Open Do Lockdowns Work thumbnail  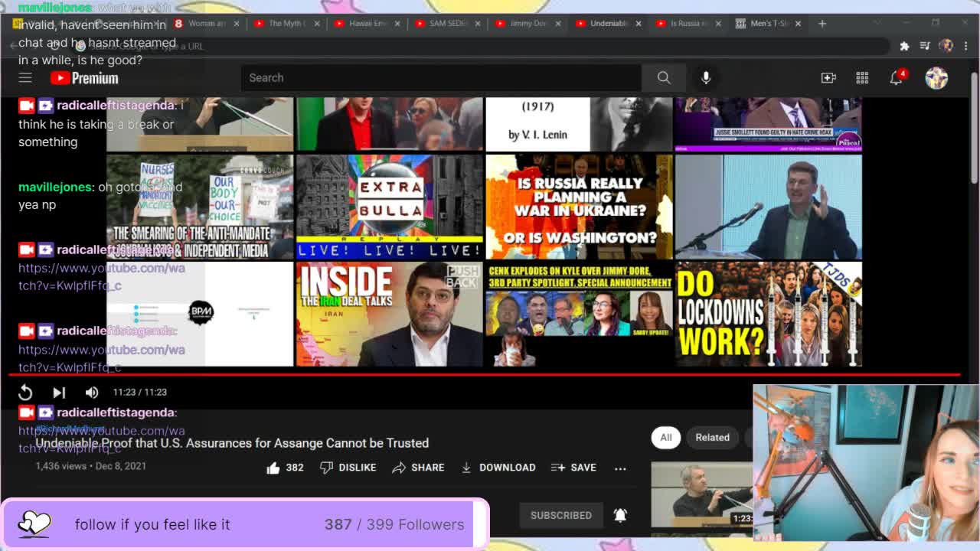coord(769,314)
